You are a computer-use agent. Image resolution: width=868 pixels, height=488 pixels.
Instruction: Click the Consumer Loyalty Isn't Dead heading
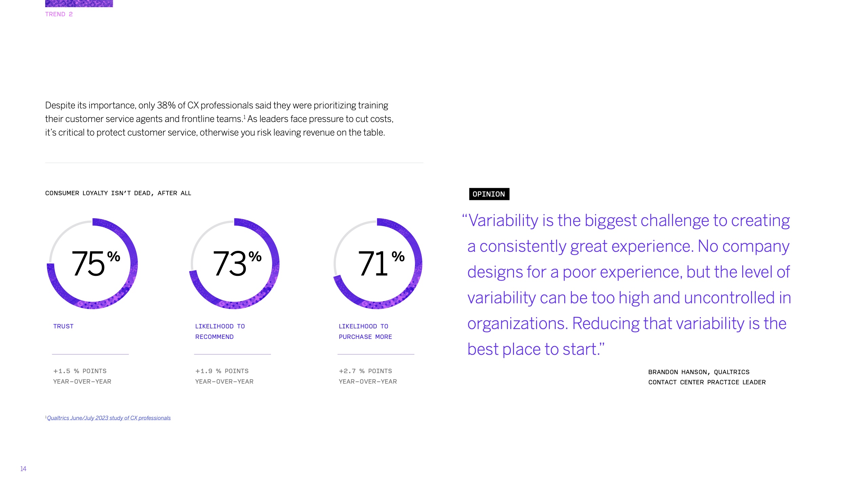pyautogui.click(x=118, y=193)
